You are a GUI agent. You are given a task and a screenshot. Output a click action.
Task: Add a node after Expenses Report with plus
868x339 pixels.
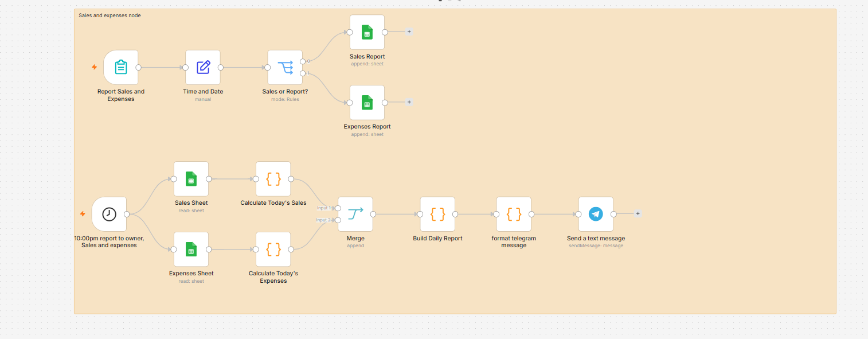coord(409,102)
